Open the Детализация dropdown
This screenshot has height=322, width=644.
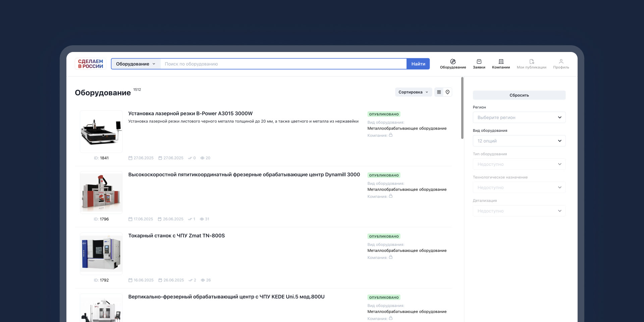coord(519,211)
